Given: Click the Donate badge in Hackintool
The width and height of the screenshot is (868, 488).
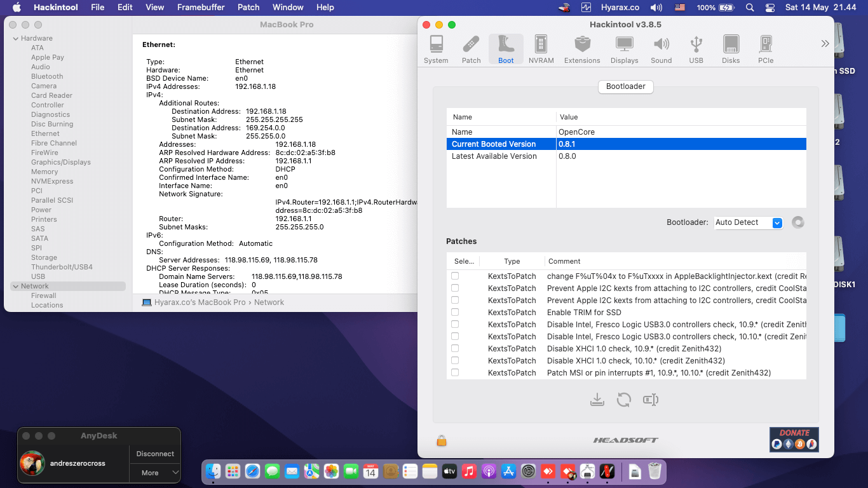Looking at the screenshot, I should (794, 439).
